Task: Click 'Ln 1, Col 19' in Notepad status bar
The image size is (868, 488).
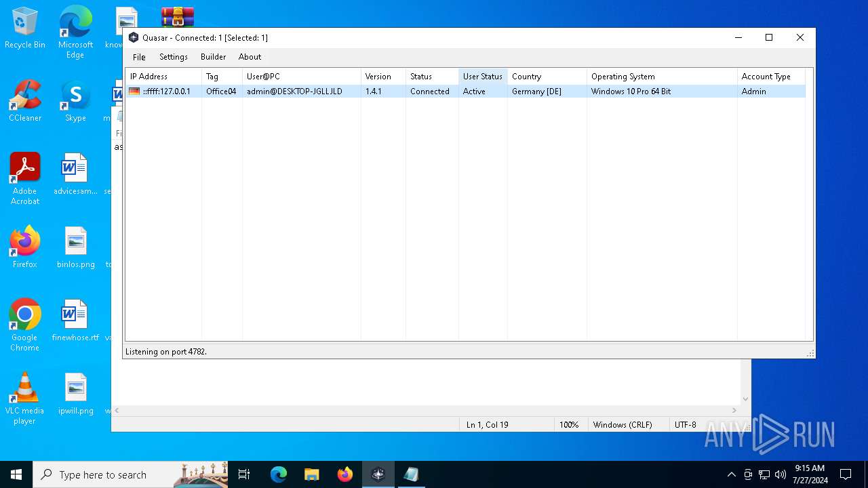Action: tap(488, 425)
